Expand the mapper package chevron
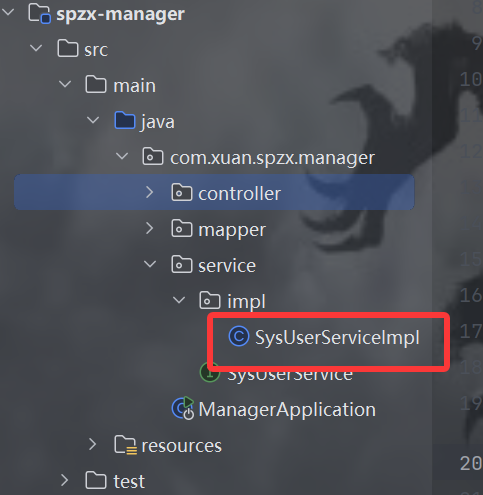This screenshot has width=483, height=495. (x=150, y=228)
